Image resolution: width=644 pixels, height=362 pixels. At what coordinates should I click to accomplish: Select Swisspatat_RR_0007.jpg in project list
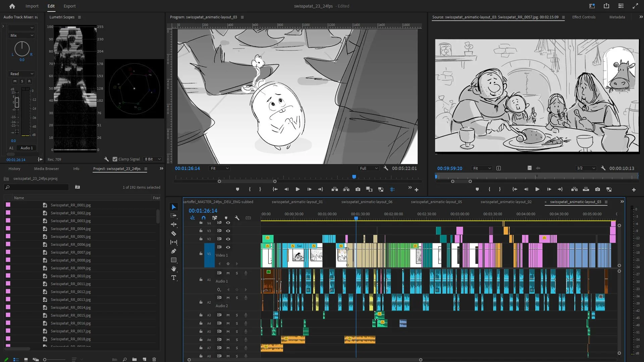click(x=70, y=252)
